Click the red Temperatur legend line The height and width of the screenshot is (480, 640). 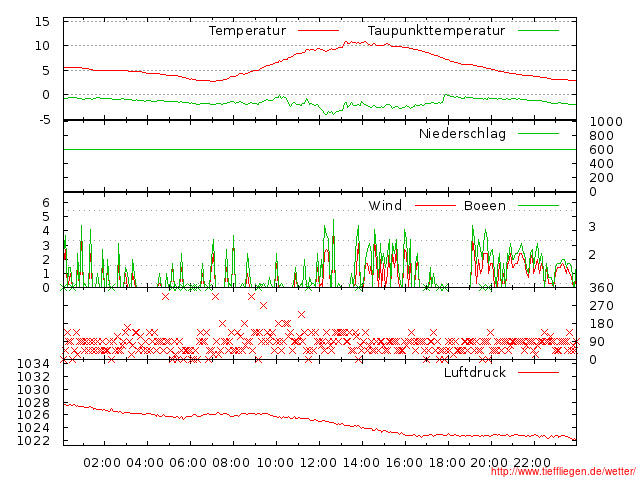coord(318,31)
